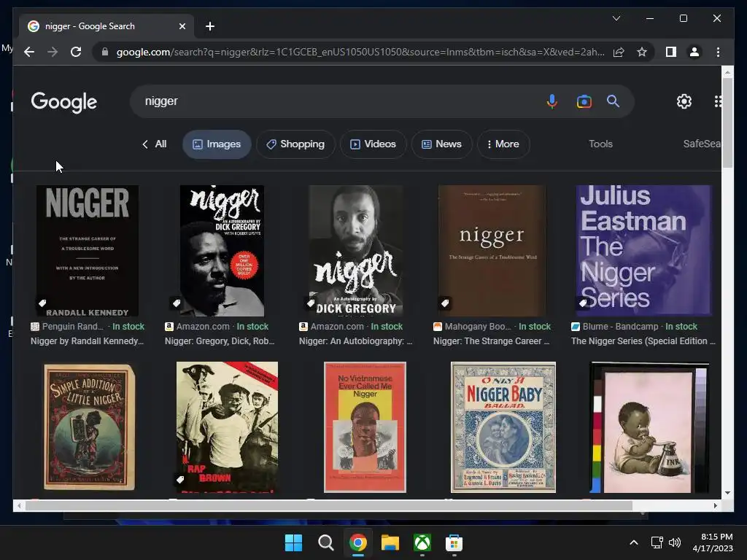Open the baby with ink bottle illustration
Screen dimensions: 747x560
(649, 427)
